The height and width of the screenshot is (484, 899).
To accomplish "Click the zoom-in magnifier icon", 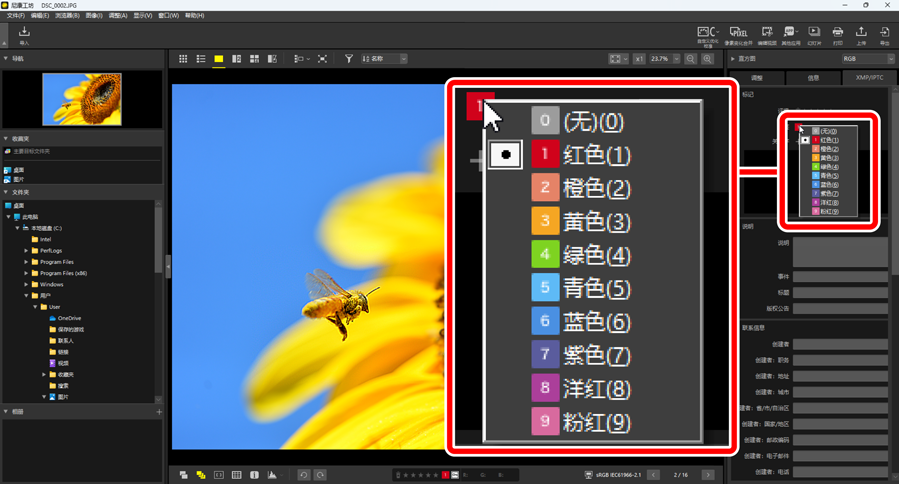I will 708,59.
